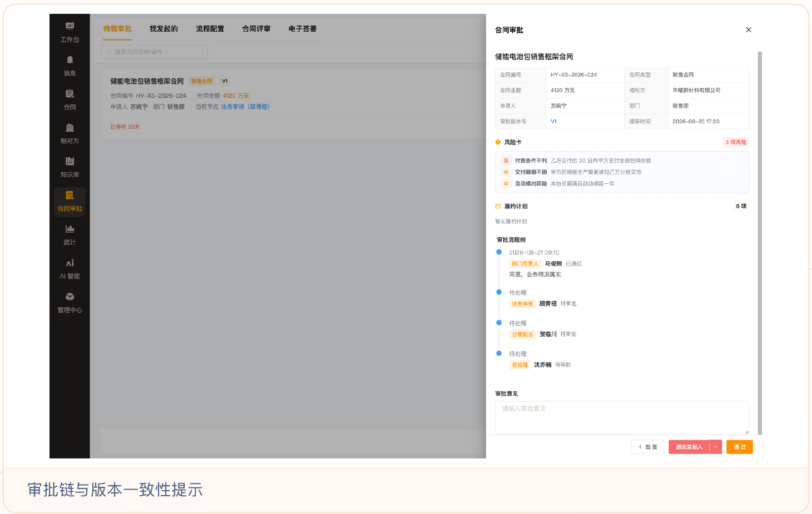Viewport: 812px width, 514px height.
Task: Focus the 搜索合同名称/编号 search field
Action: tap(155, 52)
